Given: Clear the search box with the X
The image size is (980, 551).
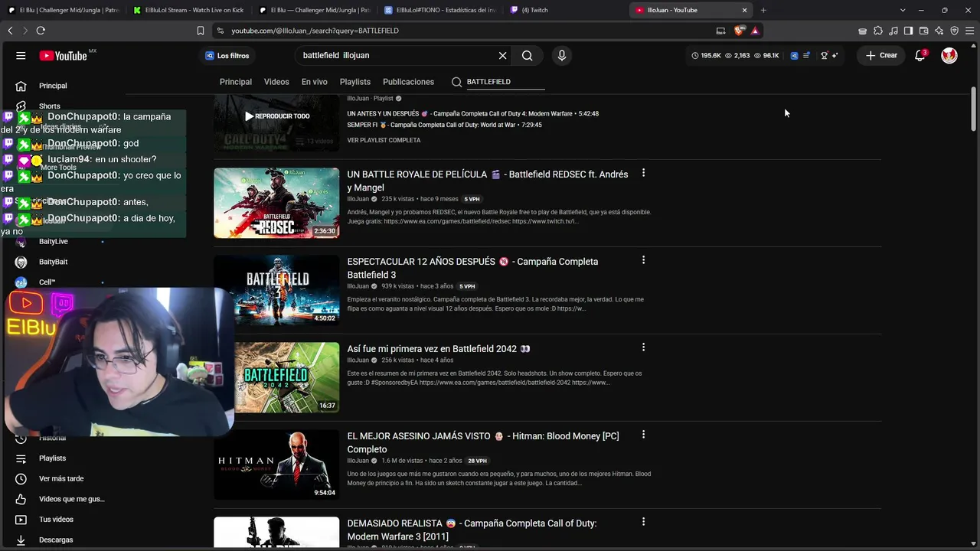Looking at the screenshot, I should (x=503, y=56).
